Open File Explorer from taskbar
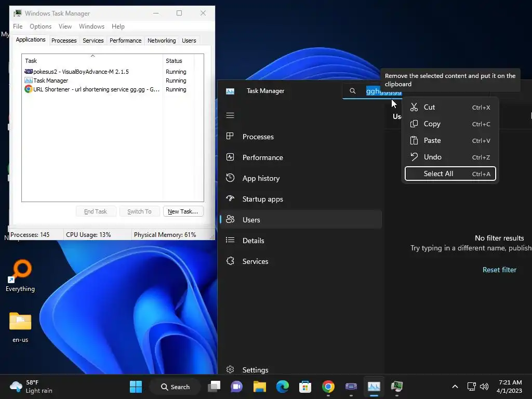This screenshot has height=399, width=532. tap(260, 387)
